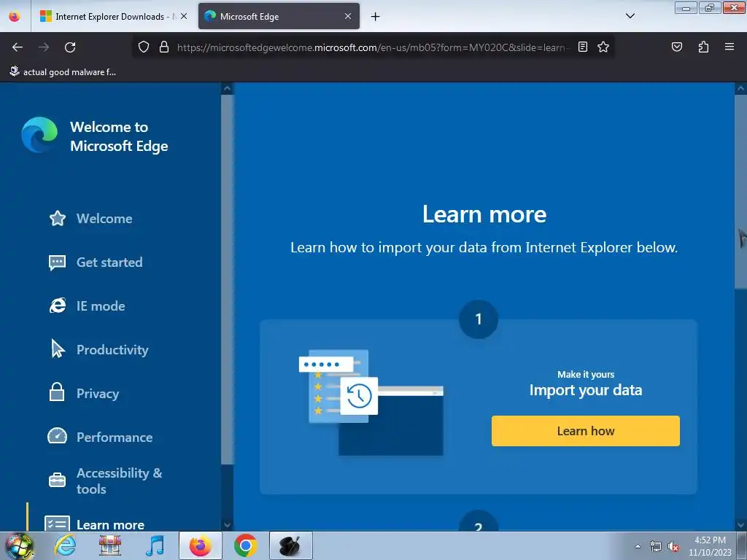Open the store icon on taskbar
Image resolution: width=747 pixels, height=560 pixels.
110,545
